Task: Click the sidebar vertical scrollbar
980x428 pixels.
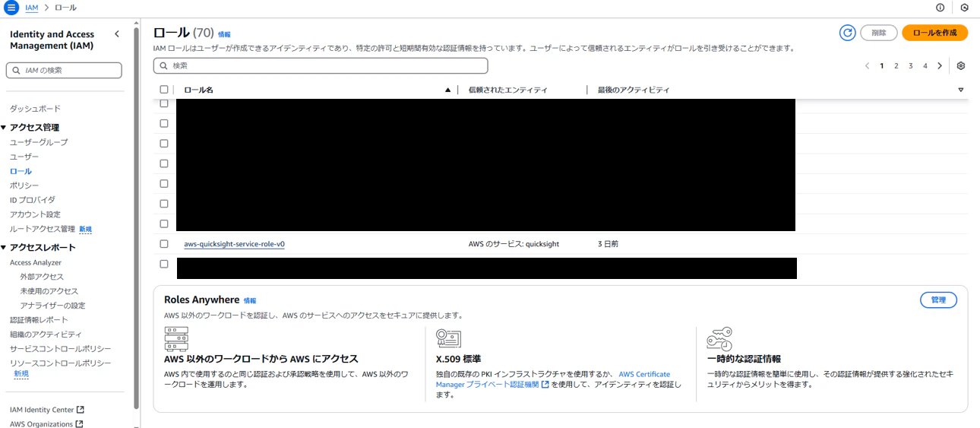Action: click(136, 217)
